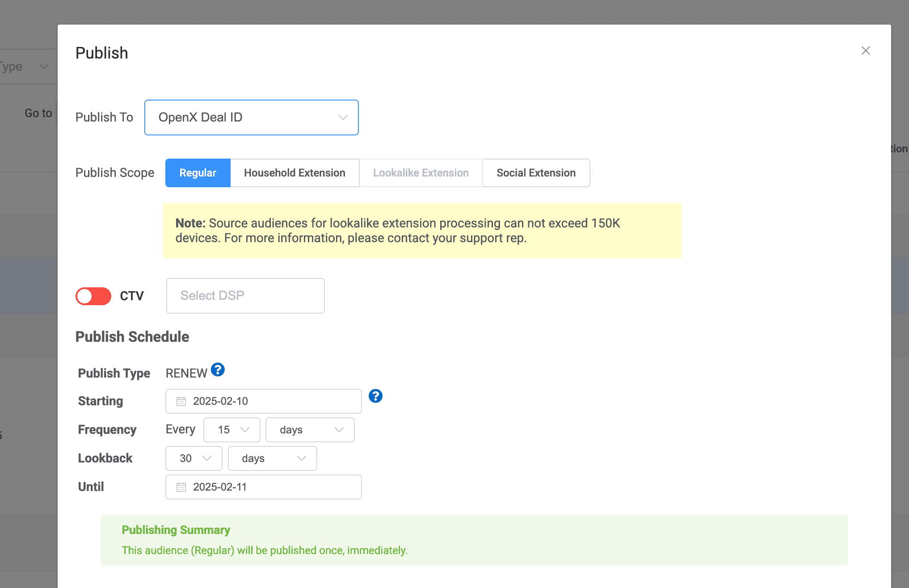
Task: Open the Lookback unit days dropdown
Action: pos(272,458)
